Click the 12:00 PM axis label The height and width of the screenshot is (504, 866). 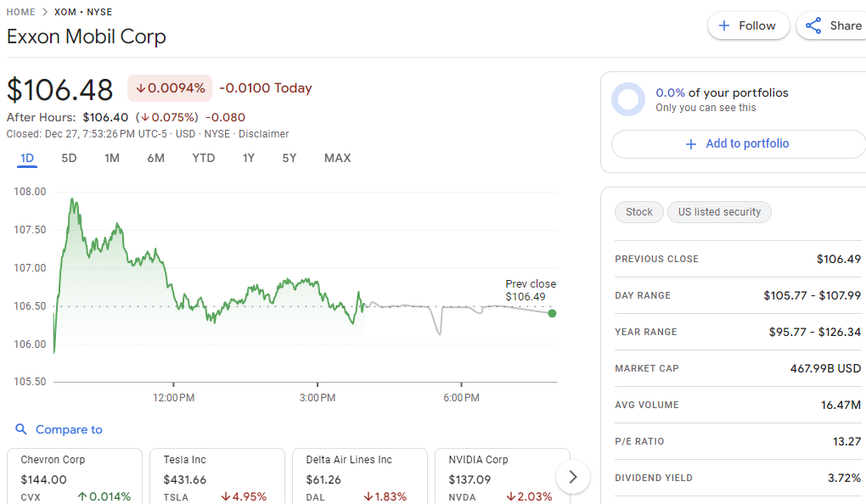tap(173, 397)
